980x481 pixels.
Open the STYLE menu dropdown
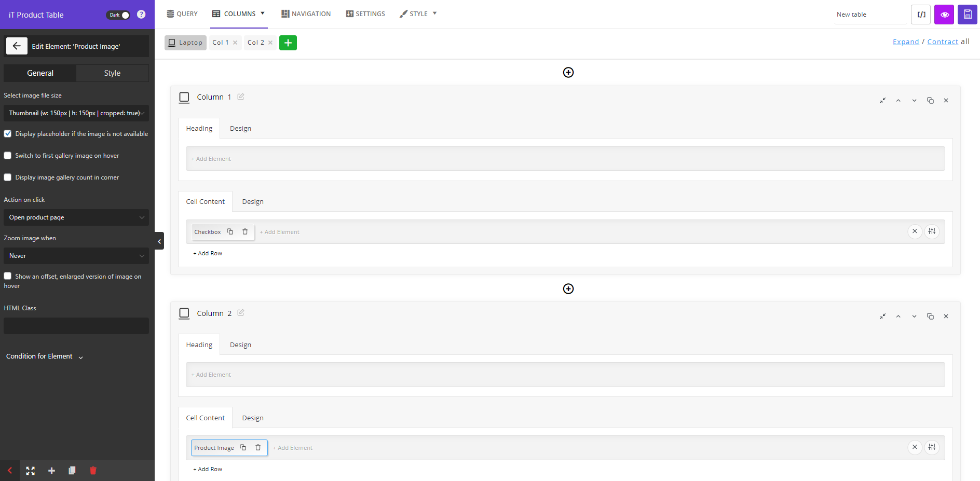tap(418, 14)
